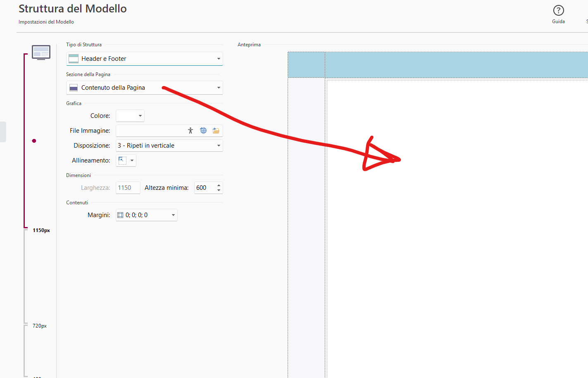
Task: Expand the Margini dropdown arrow
Action: click(x=173, y=215)
